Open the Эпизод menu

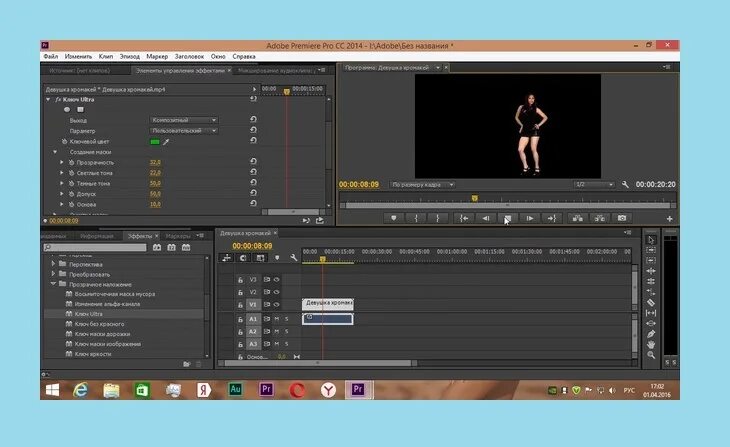(x=129, y=56)
